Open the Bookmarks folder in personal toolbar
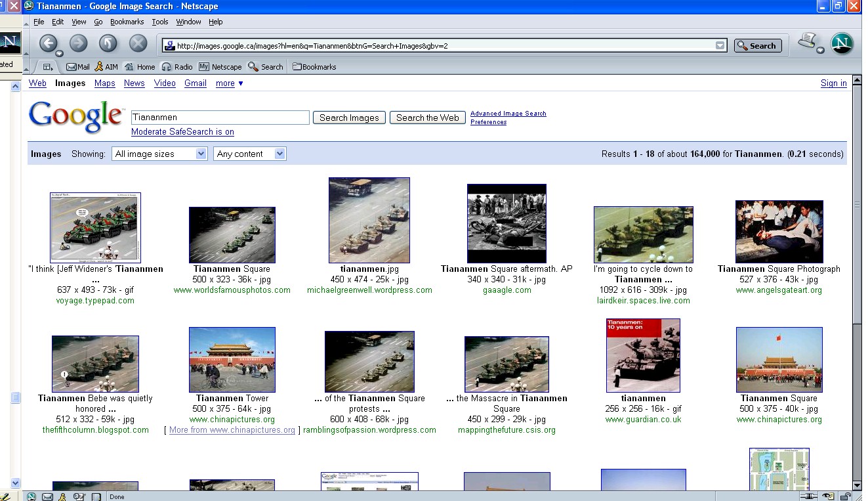The height and width of the screenshot is (501, 868). (314, 67)
